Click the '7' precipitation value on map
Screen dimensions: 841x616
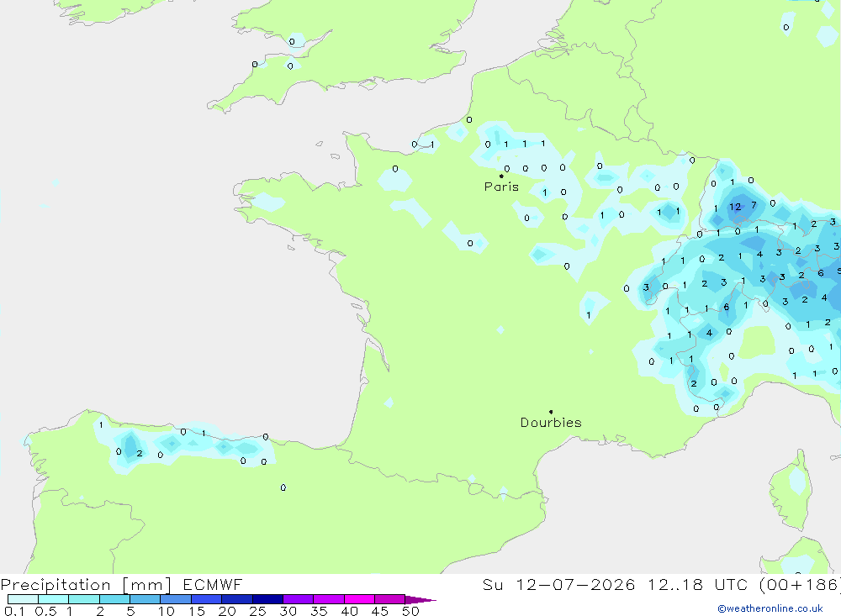[x=754, y=205]
